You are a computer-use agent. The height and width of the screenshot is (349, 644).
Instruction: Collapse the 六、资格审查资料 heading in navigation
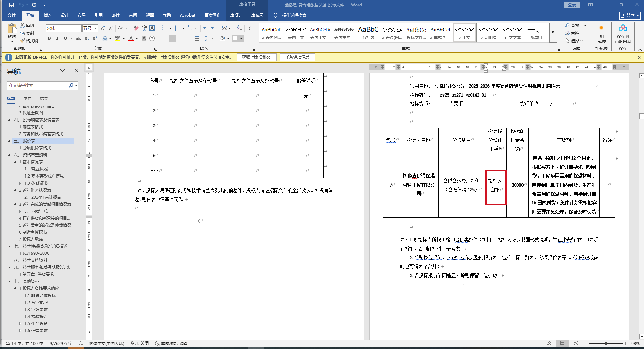coord(9,155)
